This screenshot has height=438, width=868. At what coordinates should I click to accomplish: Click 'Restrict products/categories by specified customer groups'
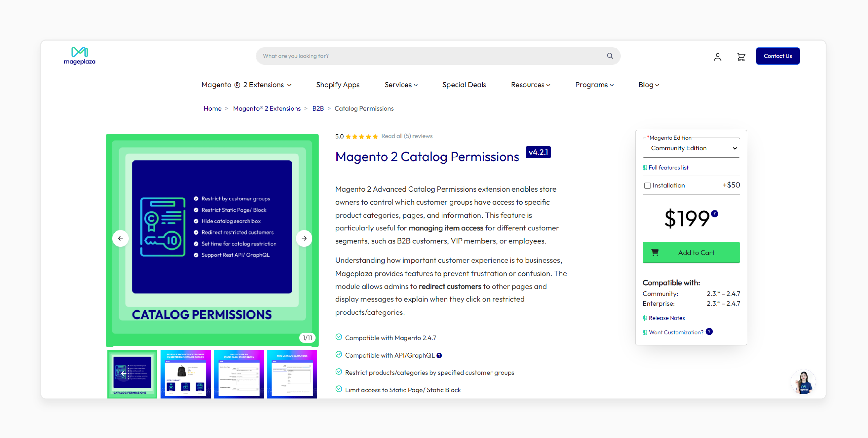point(430,373)
